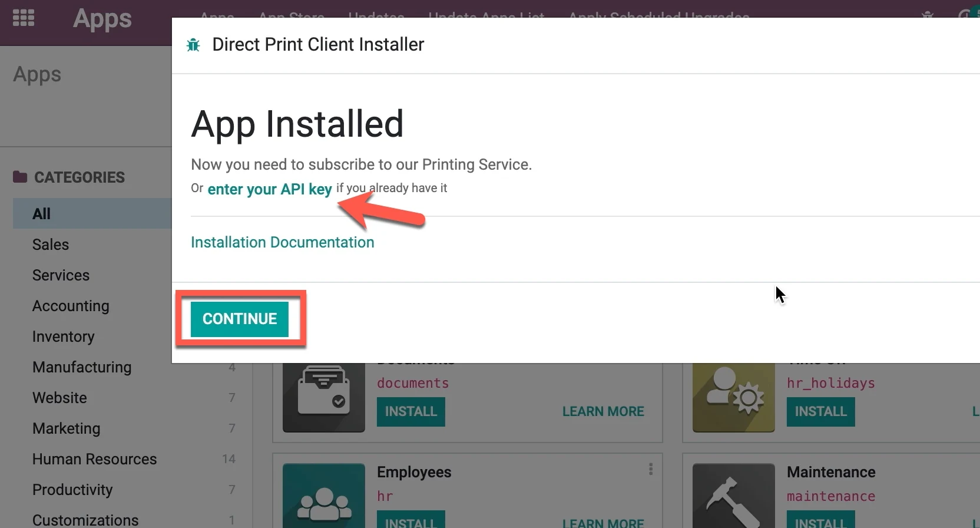Open the Employees card kebab menu
980x528 pixels.
coord(651,469)
